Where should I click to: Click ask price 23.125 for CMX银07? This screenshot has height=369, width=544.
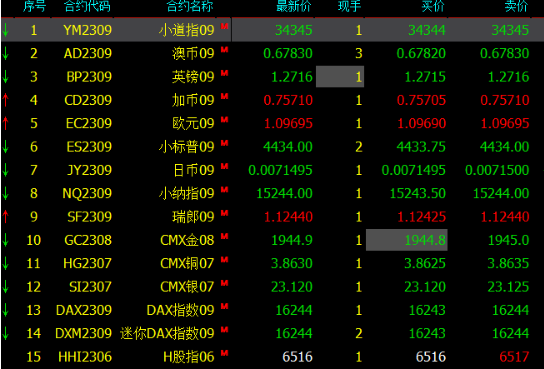(508, 286)
